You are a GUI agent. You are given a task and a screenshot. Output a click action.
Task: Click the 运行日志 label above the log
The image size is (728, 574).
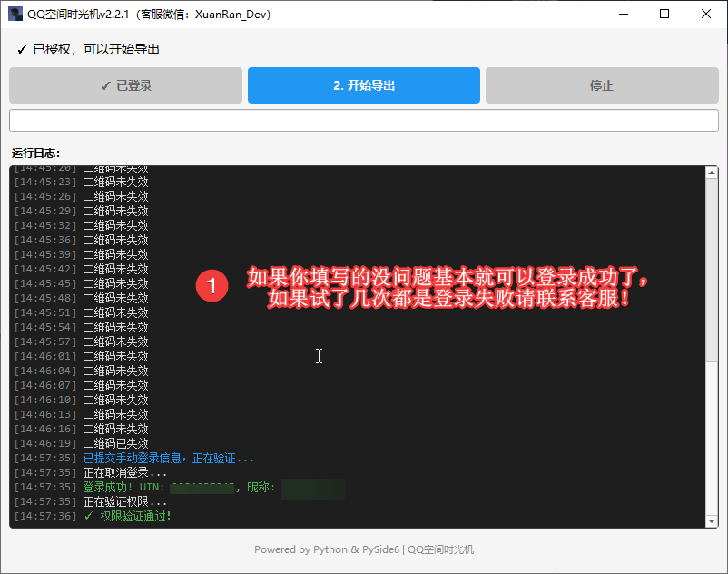(x=35, y=153)
